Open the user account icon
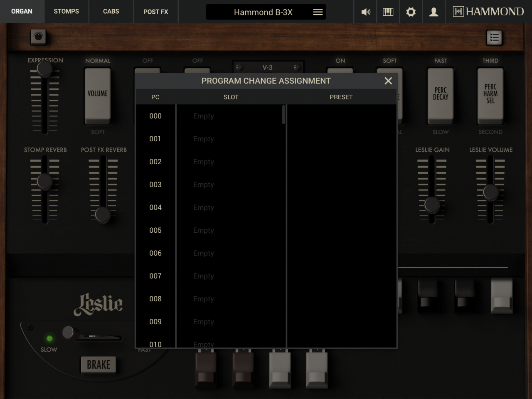This screenshot has height=399, width=532. [x=433, y=12]
